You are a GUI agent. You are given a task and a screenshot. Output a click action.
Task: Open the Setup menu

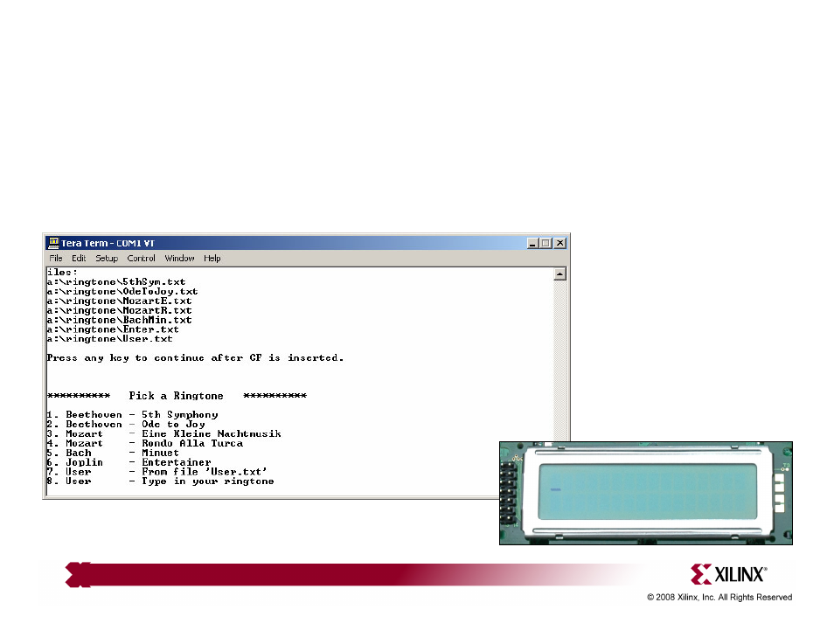[x=107, y=259]
